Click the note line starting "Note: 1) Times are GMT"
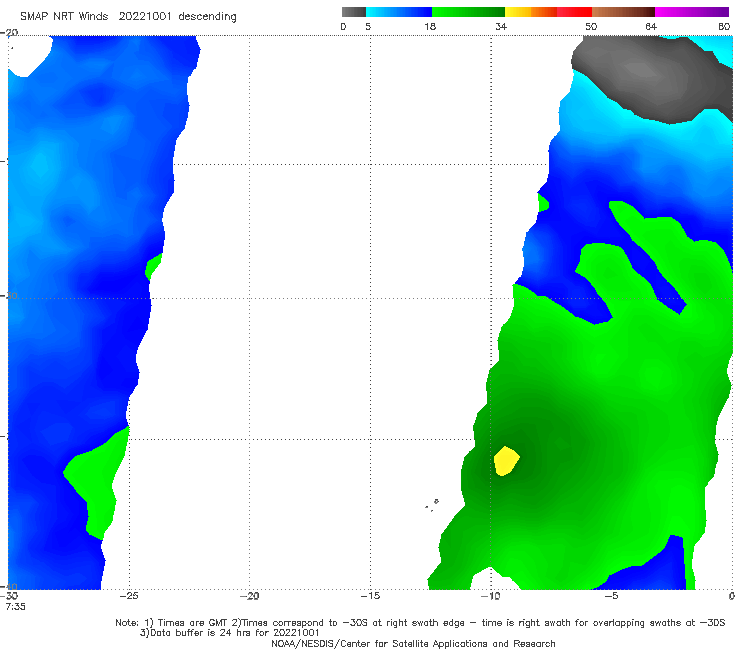The width and height of the screenshot is (740, 650). click(x=420, y=623)
